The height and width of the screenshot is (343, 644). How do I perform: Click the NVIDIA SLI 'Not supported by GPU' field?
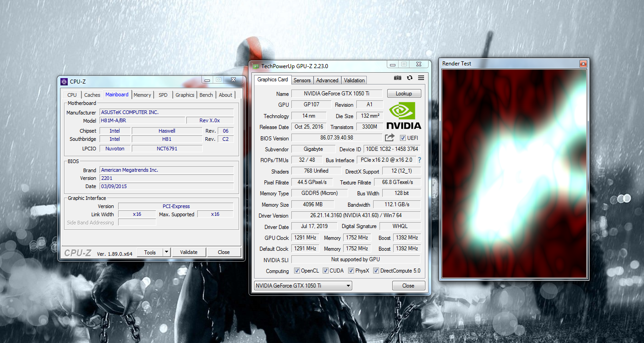click(x=356, y=259)
